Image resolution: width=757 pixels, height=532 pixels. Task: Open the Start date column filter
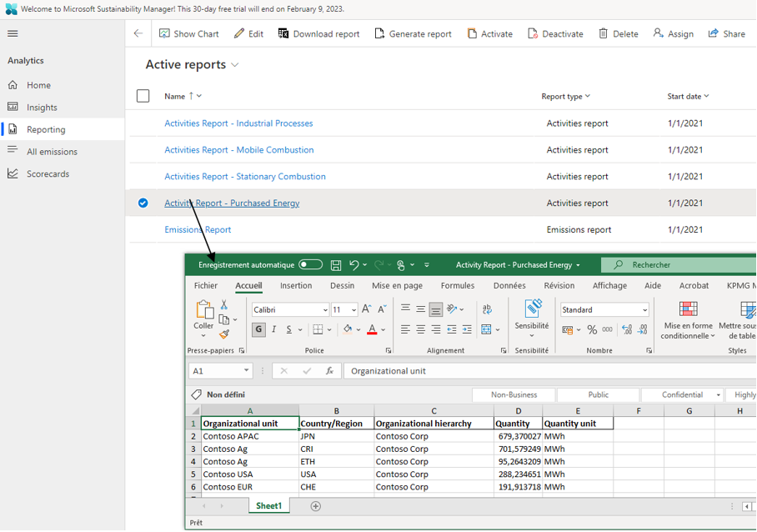point(706,96)
